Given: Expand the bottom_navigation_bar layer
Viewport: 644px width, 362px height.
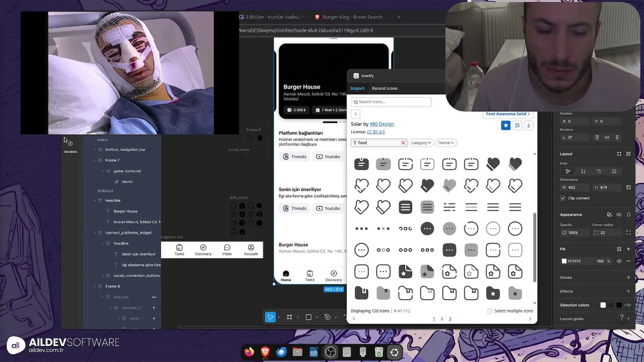Looking at the screenshot, I should 95,150.
